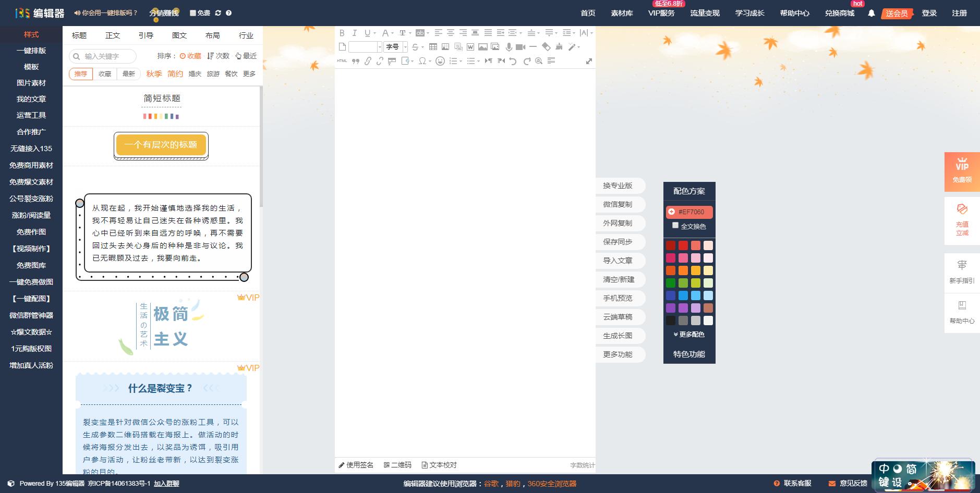Toggle the 免费 checkbox in header
Viewport: 980px width, 493px height.
pyautogui.click(x=193, y=13)
